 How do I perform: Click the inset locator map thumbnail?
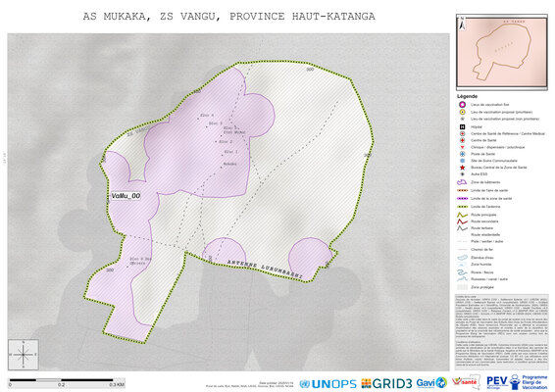[502, 52]
